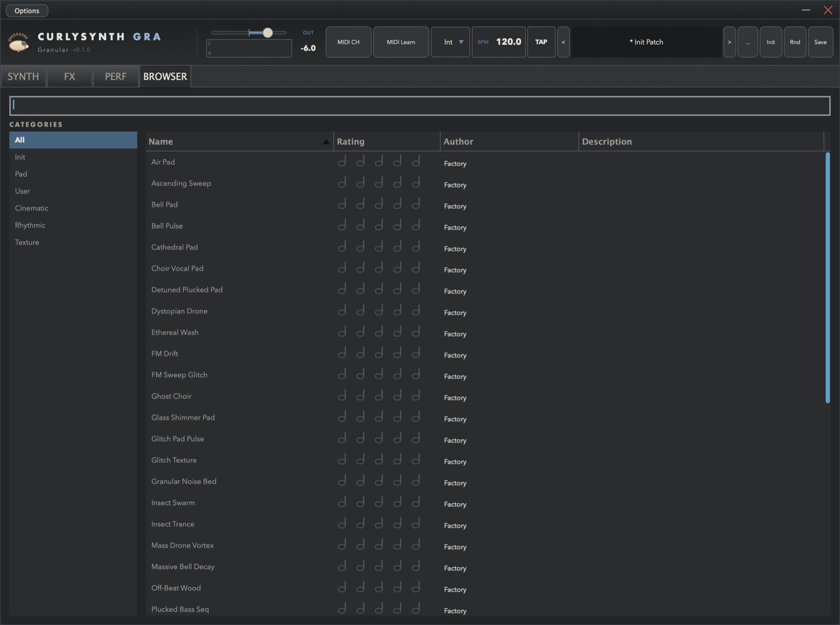Give Choir Vocal Pad first rating note

click(x=342, y=268)
